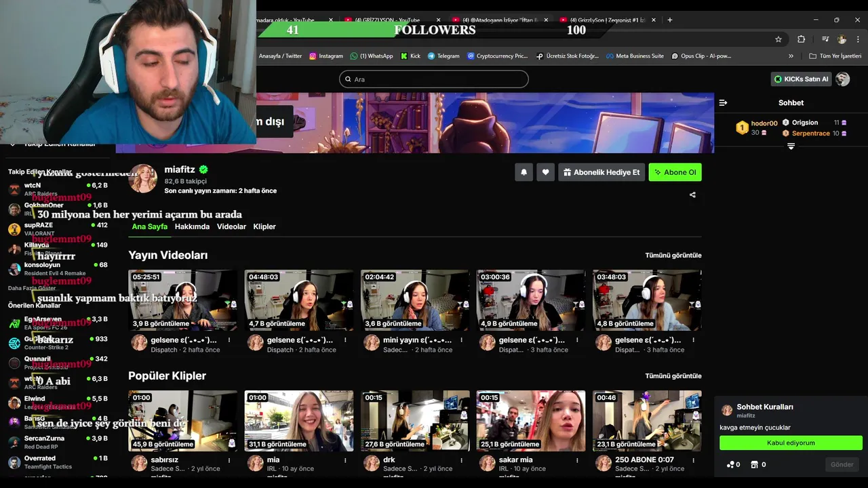Open options for the sakar mia clip
The image size is (868, 488).
tap(576, 460)
